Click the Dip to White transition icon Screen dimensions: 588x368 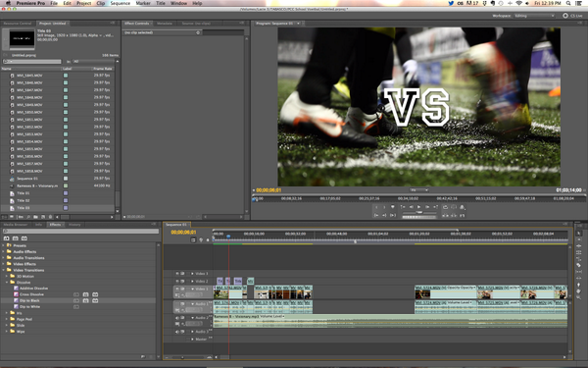[x=16, y=307]
